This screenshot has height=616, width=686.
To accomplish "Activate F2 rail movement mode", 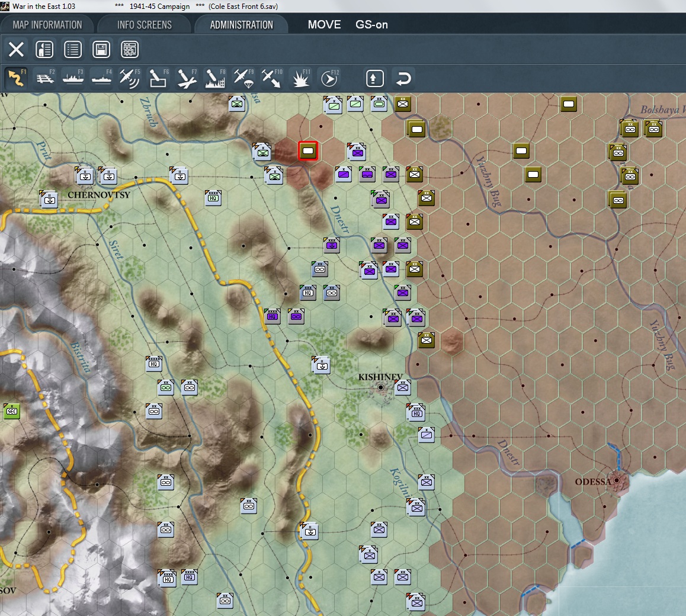I will 44,79.
